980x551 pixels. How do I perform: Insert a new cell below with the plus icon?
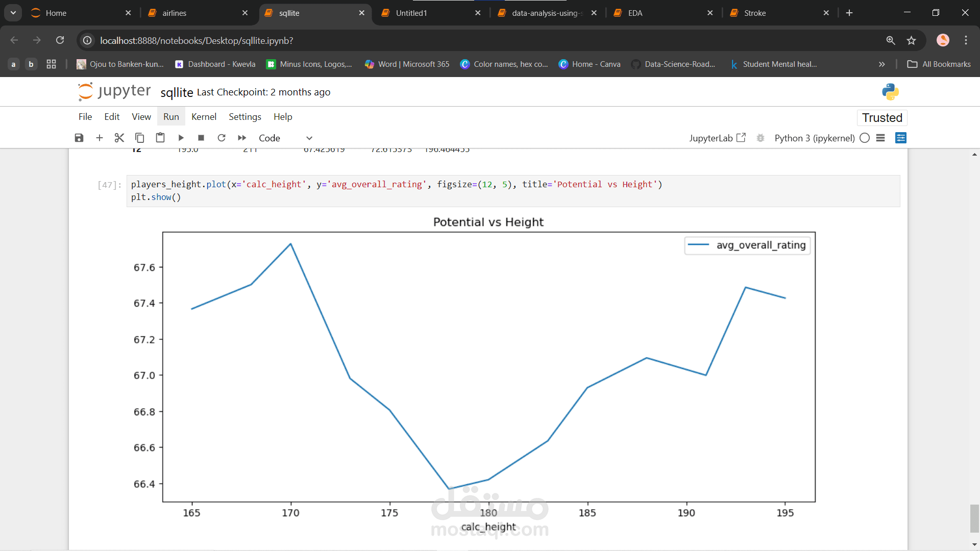(x=100, y=138)
